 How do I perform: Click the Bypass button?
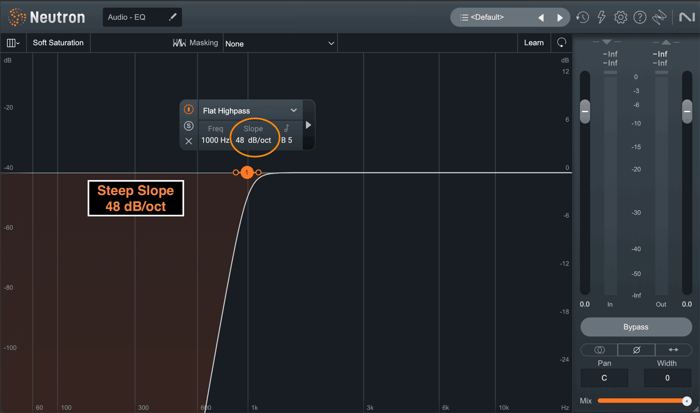tap(636, 327)
